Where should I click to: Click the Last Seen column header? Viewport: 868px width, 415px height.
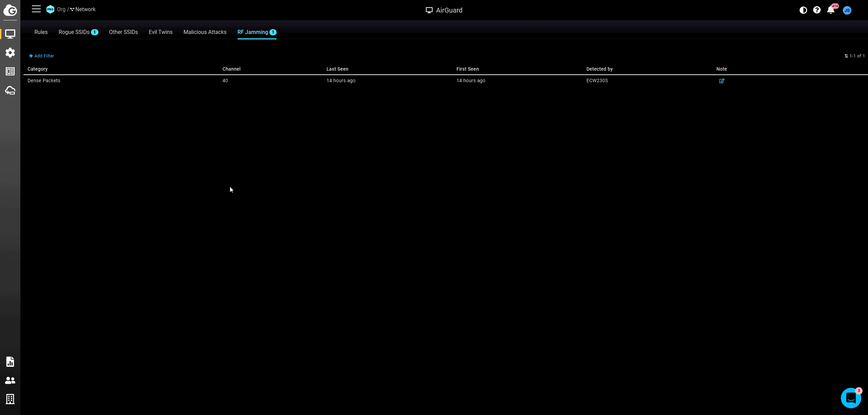[x=337, y=69]
